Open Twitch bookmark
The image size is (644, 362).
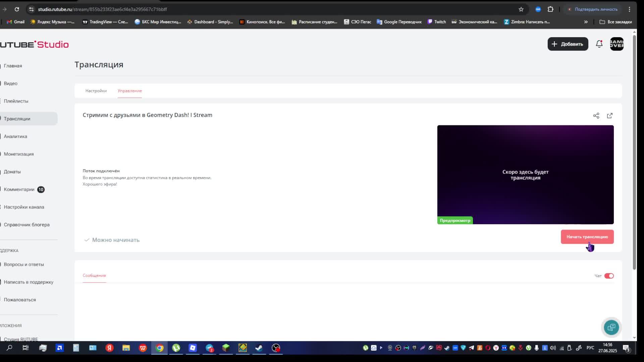point(437,22)
